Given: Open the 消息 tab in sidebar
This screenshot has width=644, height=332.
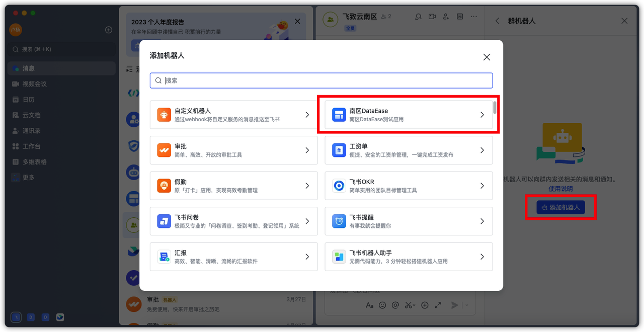Looking at the screenshot, I should (x=61, y=68).
